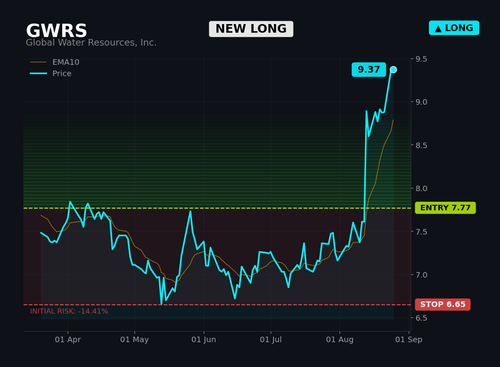
Task: Click the 9.37 current price label
Action: pyautogui.click(x=369, y=69)
